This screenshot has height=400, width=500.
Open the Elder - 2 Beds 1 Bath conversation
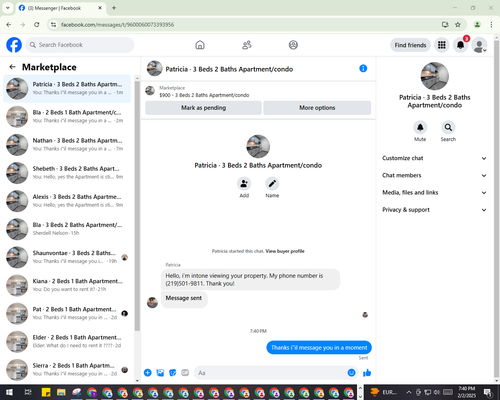[67, 341]
